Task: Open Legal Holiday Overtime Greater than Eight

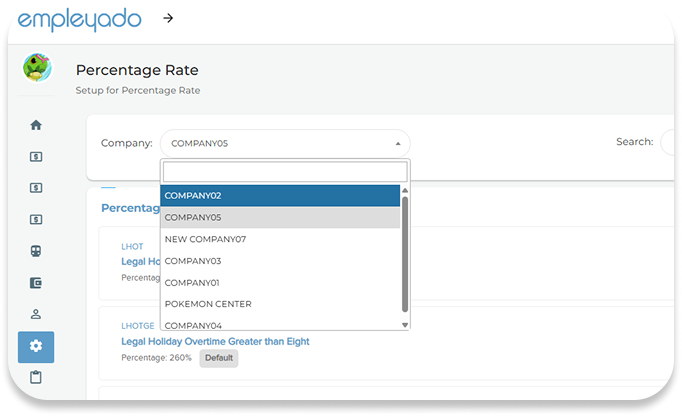Action: coord(214,341)
